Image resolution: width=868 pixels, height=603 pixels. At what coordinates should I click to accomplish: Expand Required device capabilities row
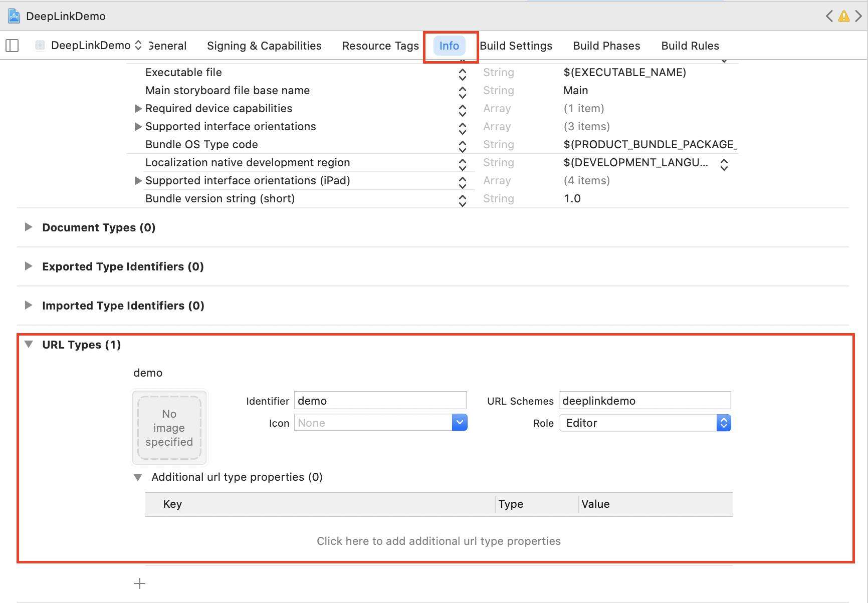coord(138,108)
